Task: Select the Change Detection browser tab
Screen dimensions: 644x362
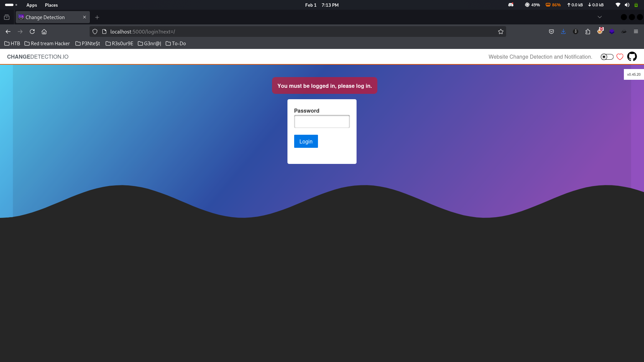Action: coord(53,17)
